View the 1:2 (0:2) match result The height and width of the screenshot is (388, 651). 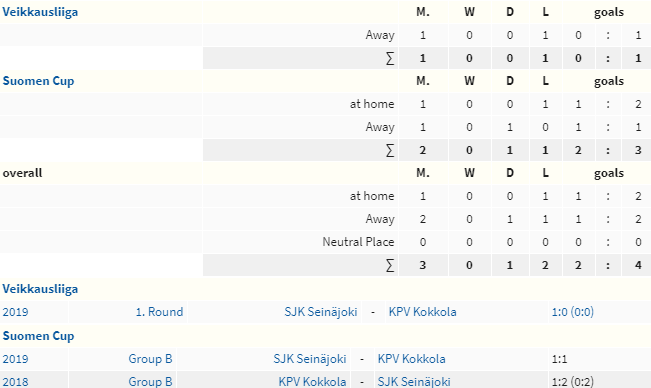pos(573,382)
